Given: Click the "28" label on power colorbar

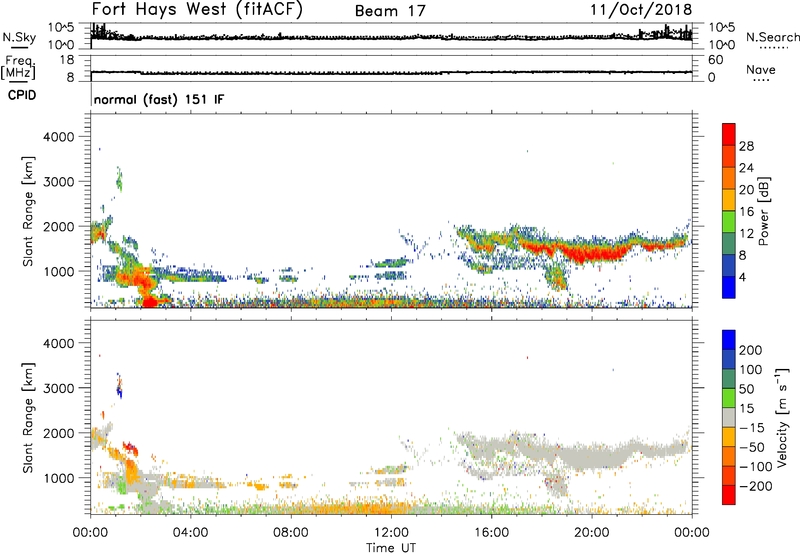Looking at the screenshot, I should 746,146.
